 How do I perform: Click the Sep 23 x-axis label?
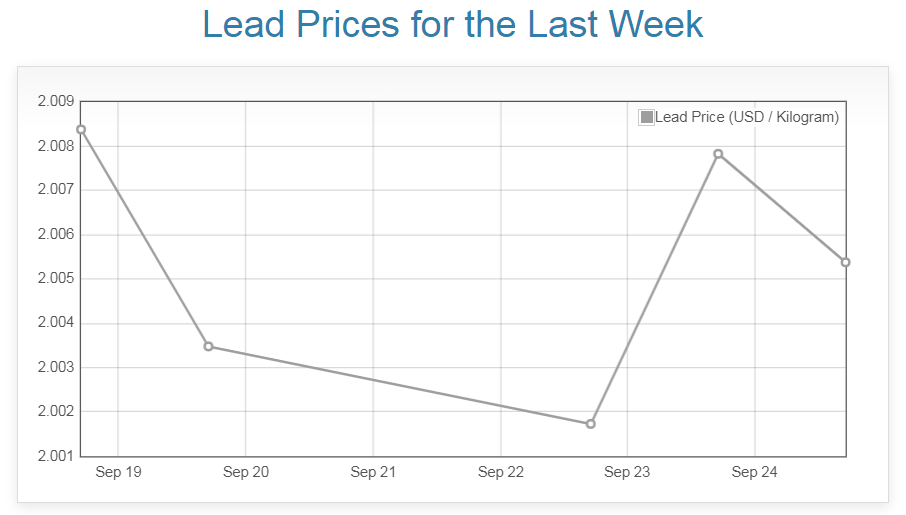click(x=627, y=473)
